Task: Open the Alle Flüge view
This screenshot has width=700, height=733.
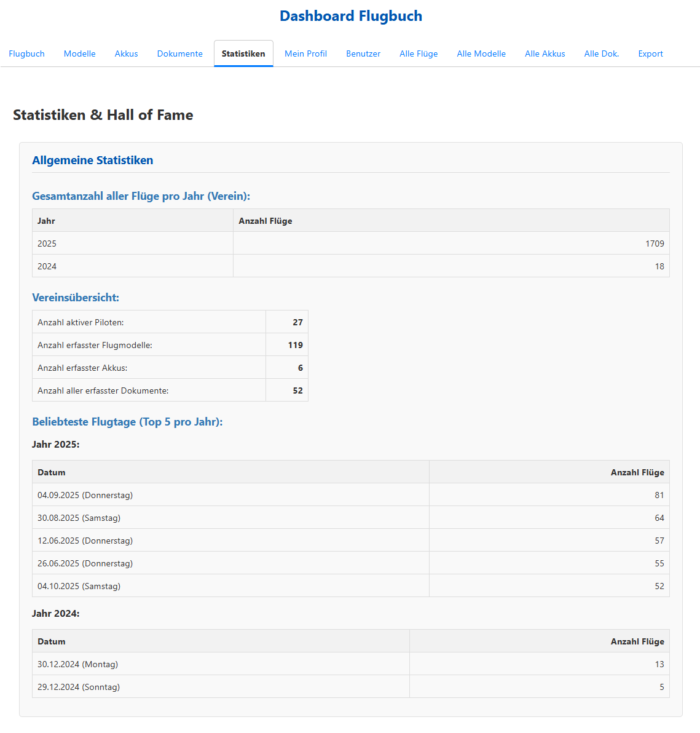Action: point(419,53)
